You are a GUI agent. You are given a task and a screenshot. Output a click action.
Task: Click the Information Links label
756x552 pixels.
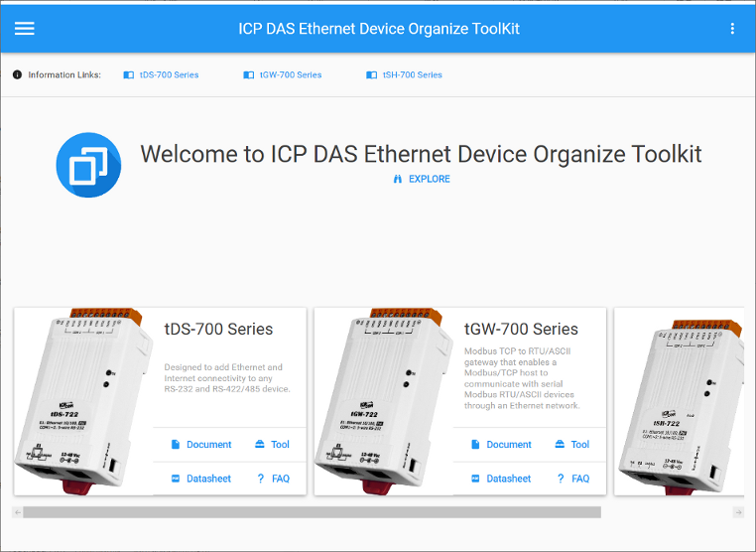click(x=64, y=74)
